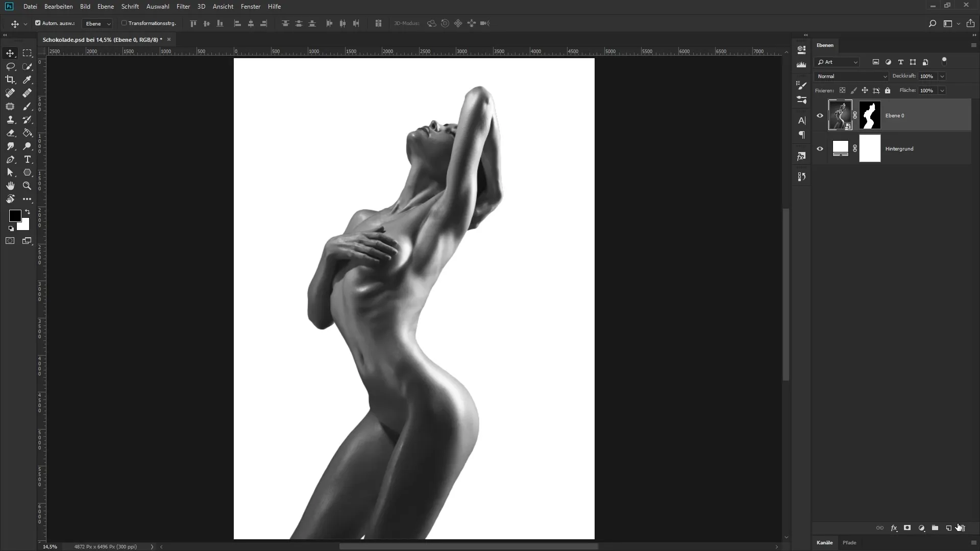This screenshot has width=980, height=551.
Task: Select the Move tool
Action: (10, 53)
